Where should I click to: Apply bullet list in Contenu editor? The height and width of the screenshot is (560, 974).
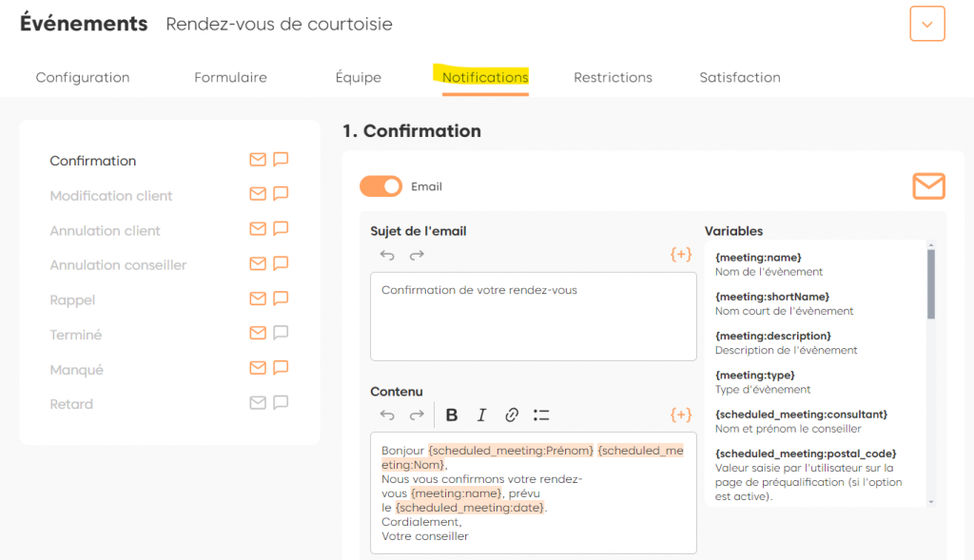[541, 415]
